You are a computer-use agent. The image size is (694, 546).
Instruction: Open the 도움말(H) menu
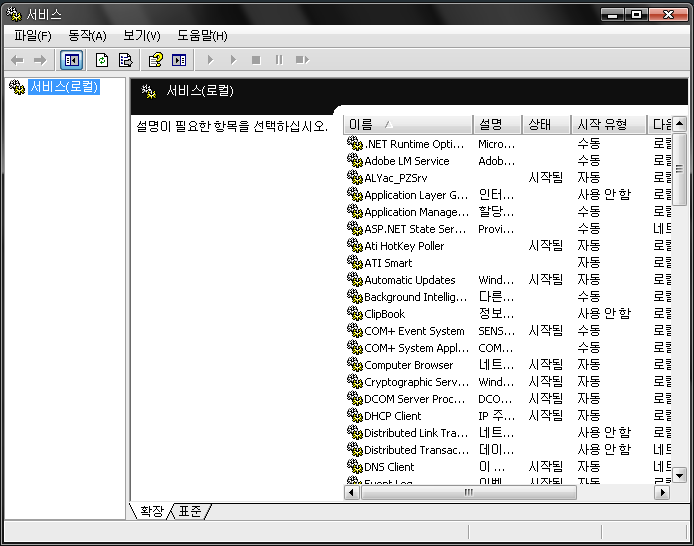coord(202,35)
